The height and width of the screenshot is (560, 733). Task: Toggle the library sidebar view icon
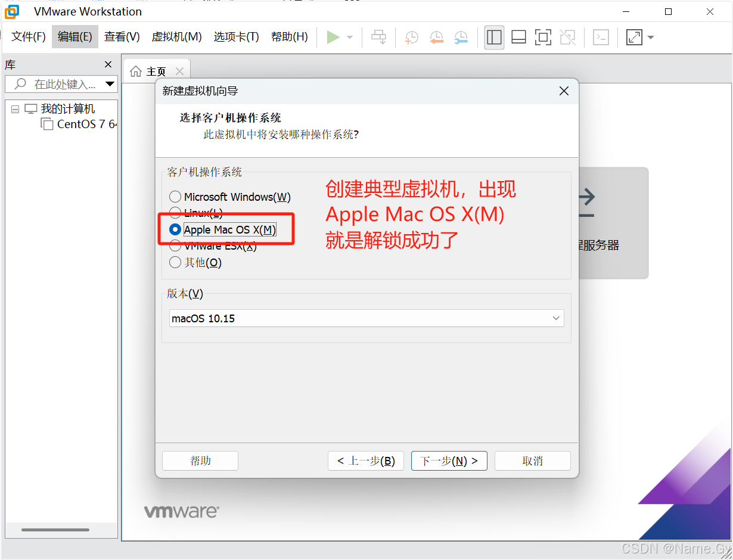tap(494, 38)
